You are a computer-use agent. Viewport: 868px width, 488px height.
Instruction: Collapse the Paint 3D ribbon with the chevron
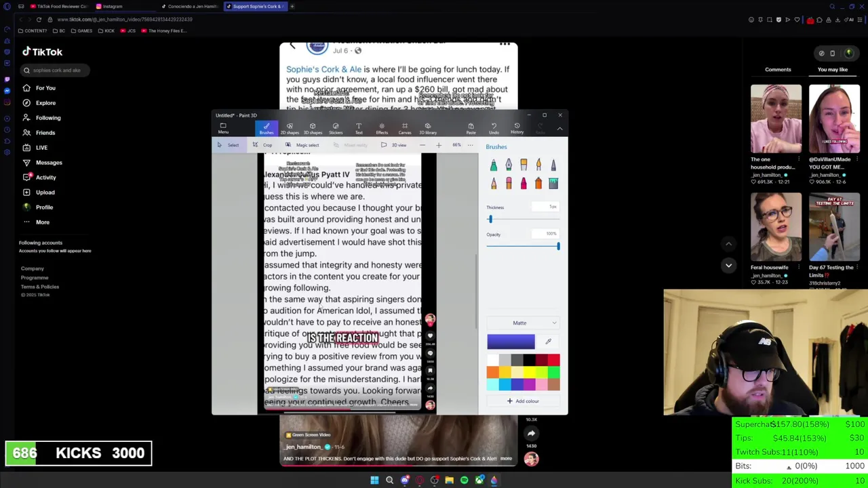(559, 129)
